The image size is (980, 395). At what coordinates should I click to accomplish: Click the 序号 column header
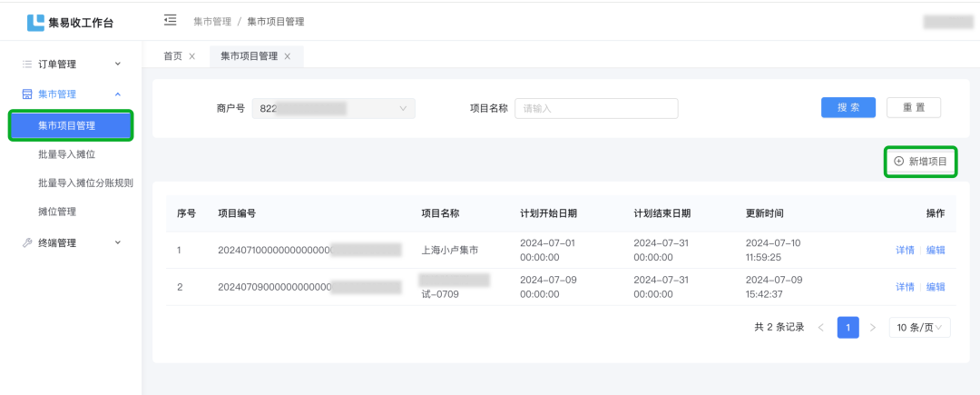(186, 213)
